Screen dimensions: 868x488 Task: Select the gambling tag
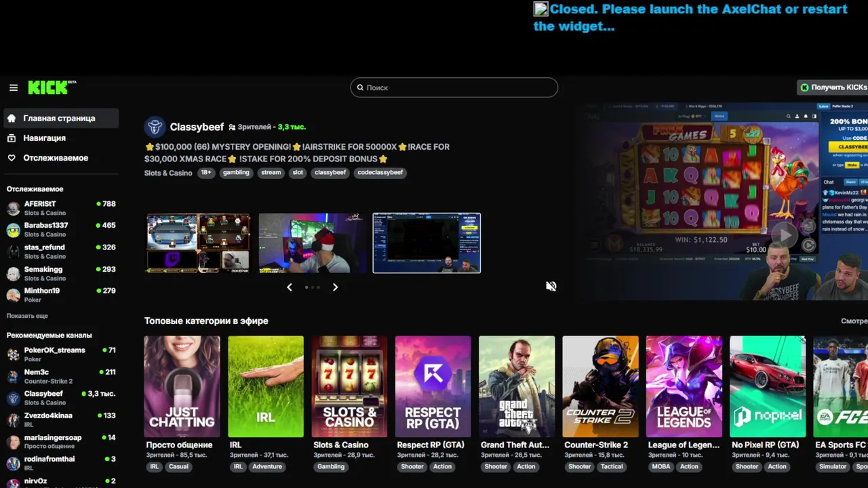pyautogui.click(x=236, y=173)
